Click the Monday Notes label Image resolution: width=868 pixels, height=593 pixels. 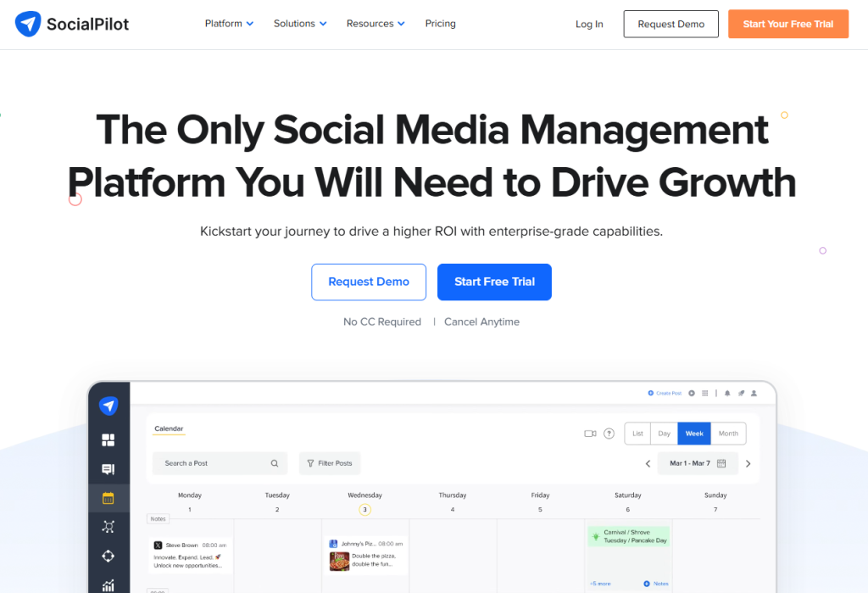point(159,518)
